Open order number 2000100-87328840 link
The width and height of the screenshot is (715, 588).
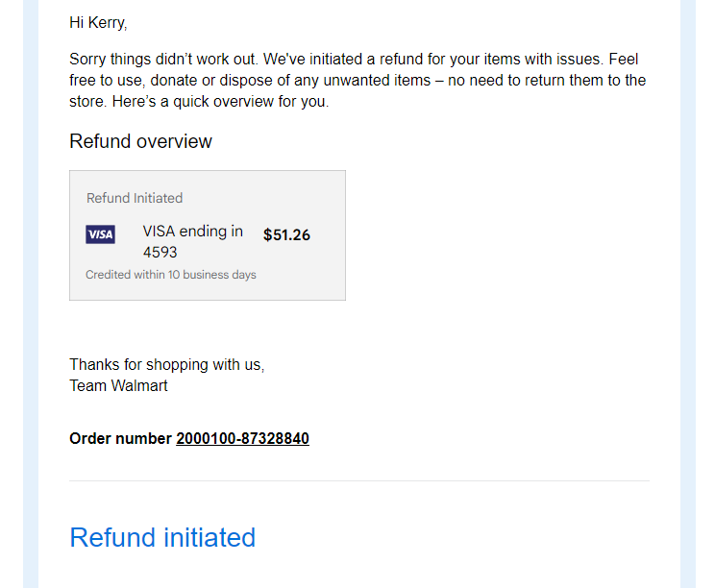[242, 438]
